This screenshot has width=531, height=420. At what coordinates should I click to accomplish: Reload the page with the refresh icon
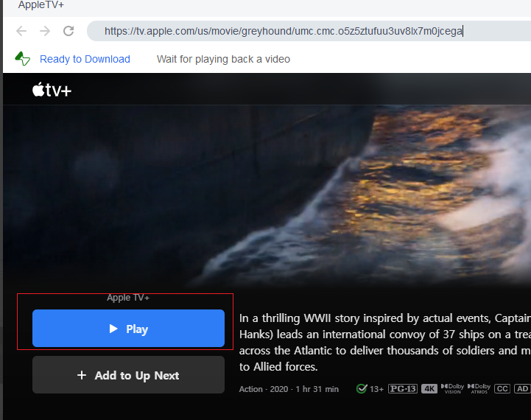68,31
